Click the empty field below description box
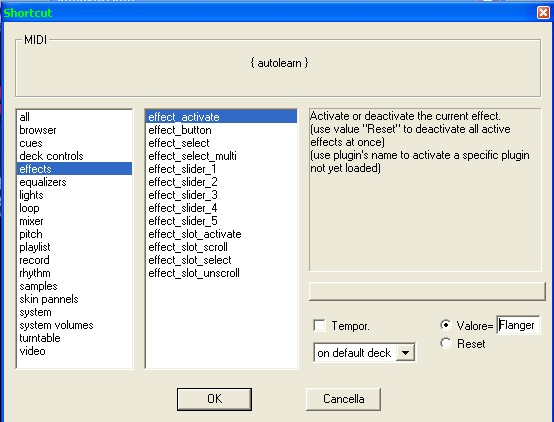This screenshot has width=554, height=422. pos(427,291)
